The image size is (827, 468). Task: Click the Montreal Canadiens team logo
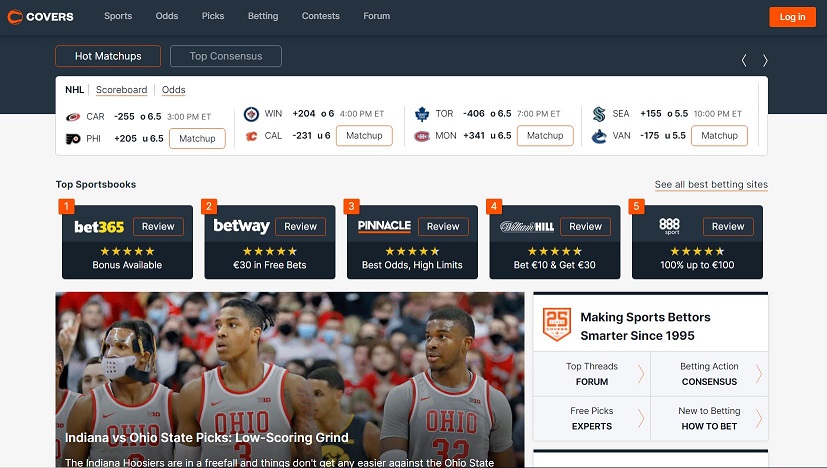pyautogui.click(x=422, y=136)
